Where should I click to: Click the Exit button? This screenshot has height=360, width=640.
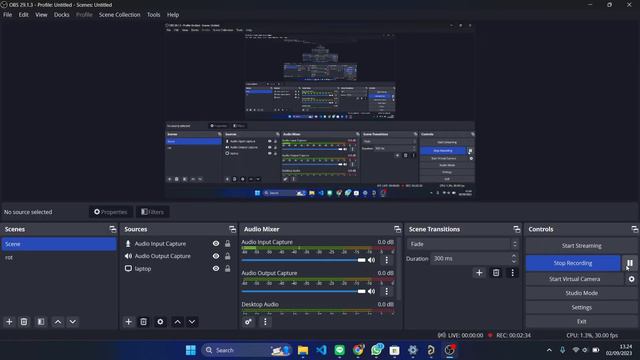[x=582, y=322]
